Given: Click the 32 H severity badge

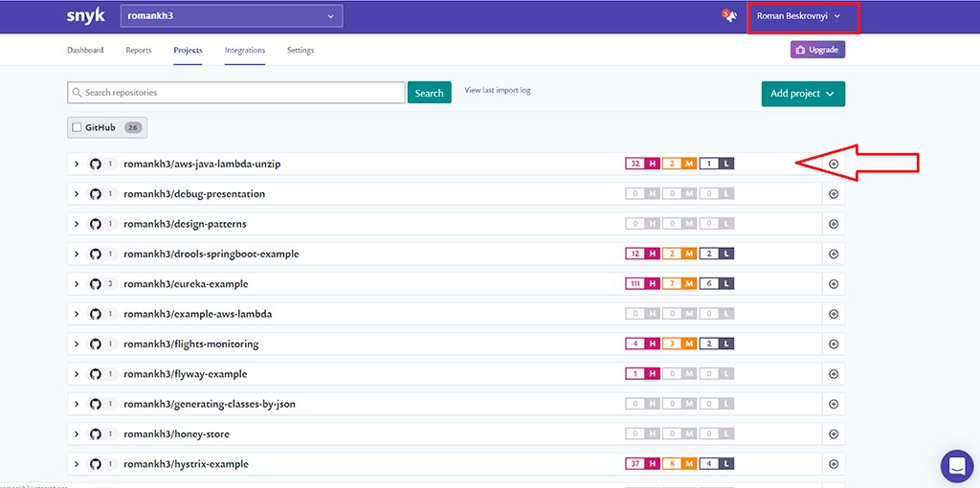Looking at the screenshot, I should 642,164.
